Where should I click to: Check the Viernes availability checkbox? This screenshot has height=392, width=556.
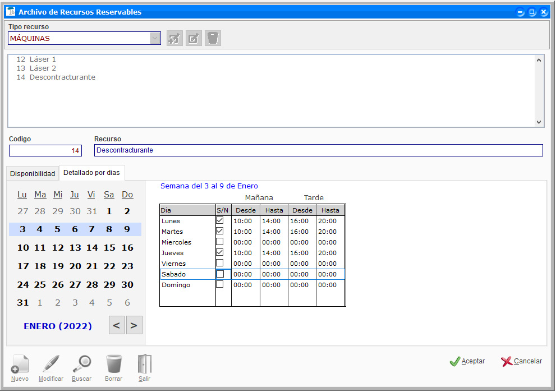tap(220, 263)
